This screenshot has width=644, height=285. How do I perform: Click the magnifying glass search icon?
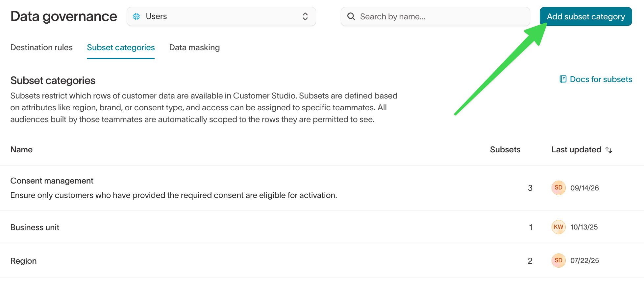coord(351,16)
